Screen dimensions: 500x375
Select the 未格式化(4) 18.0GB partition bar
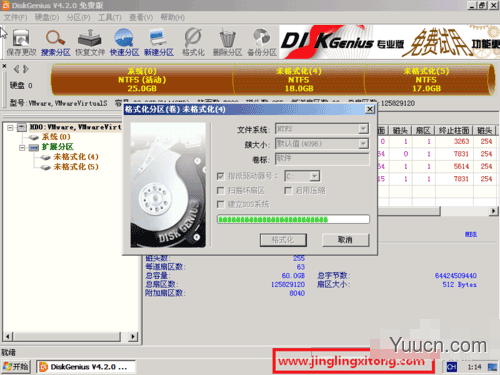coord(299,80)
